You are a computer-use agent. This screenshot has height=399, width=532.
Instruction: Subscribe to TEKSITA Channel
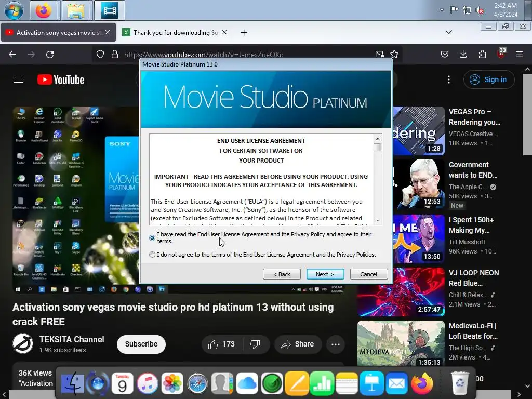click(141, 344)
